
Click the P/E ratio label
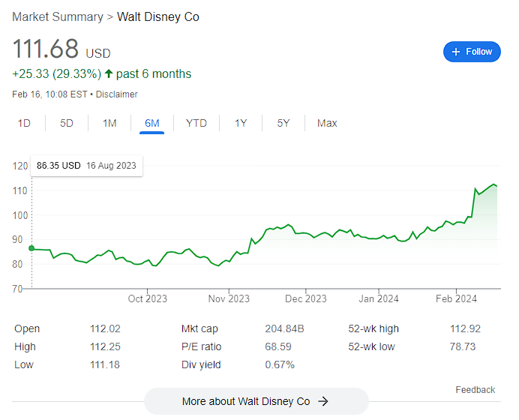pos(201,346)
